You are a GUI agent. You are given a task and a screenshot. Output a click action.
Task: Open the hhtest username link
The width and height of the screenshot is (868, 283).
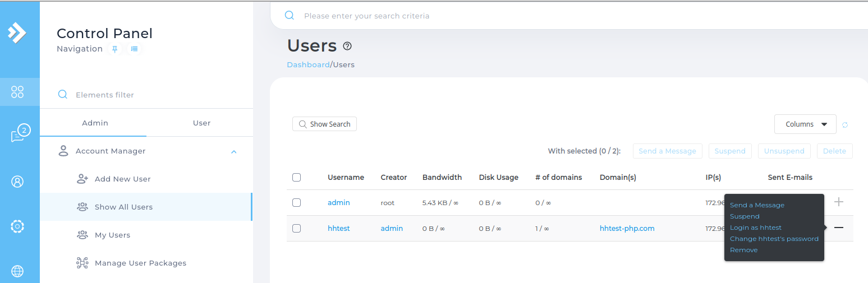coord(339,228)
